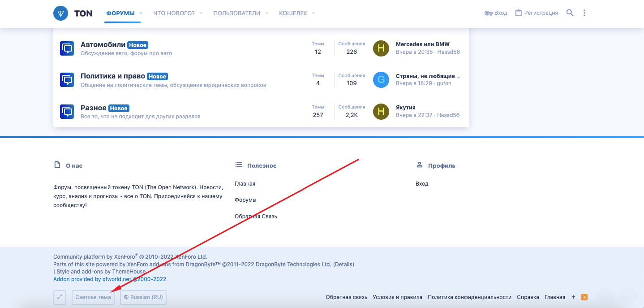644x308 pixels.
Task: Click the TON logo icon
Action: 60,13
